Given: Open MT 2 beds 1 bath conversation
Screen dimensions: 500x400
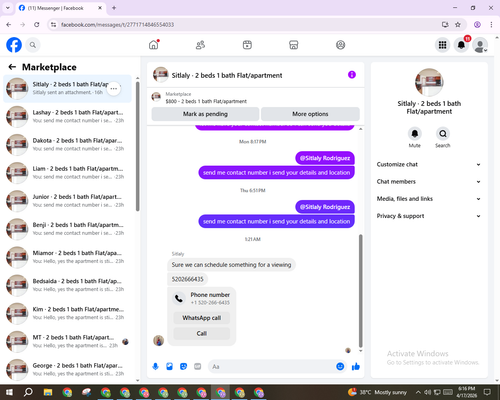Looking at the screenshot, I should pyautogui.click(x=67, y=341).
